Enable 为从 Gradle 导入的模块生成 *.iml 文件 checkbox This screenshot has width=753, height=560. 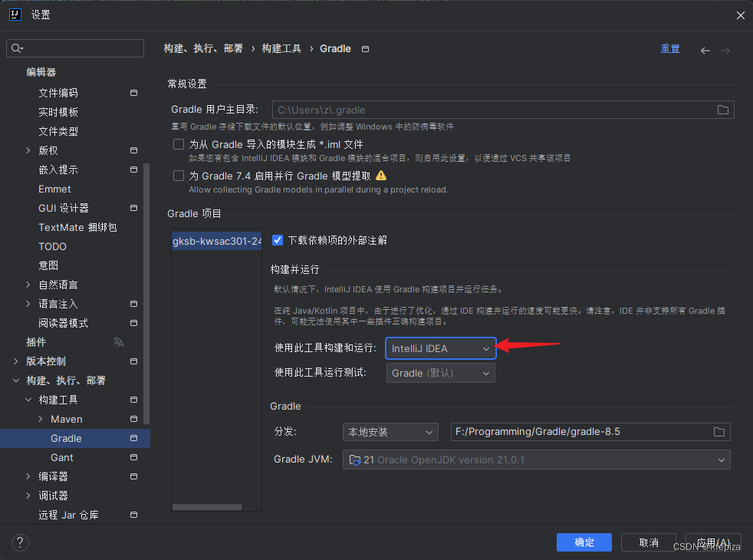(x=179, y=144)
